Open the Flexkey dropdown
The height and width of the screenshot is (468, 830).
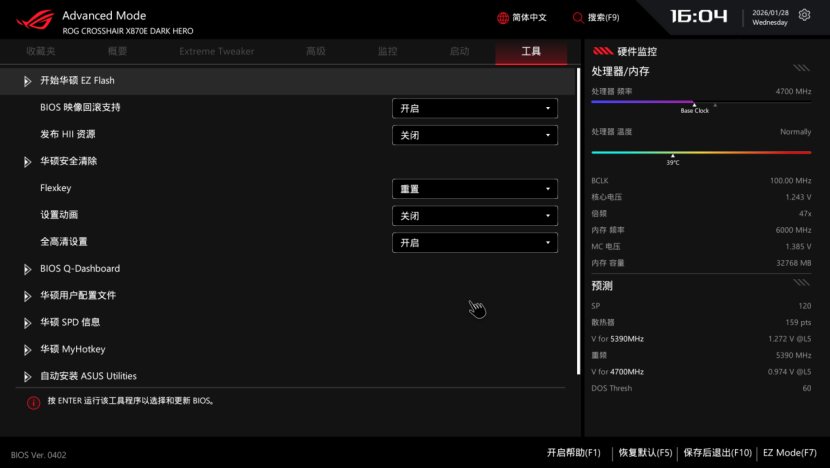click(474, 189)
